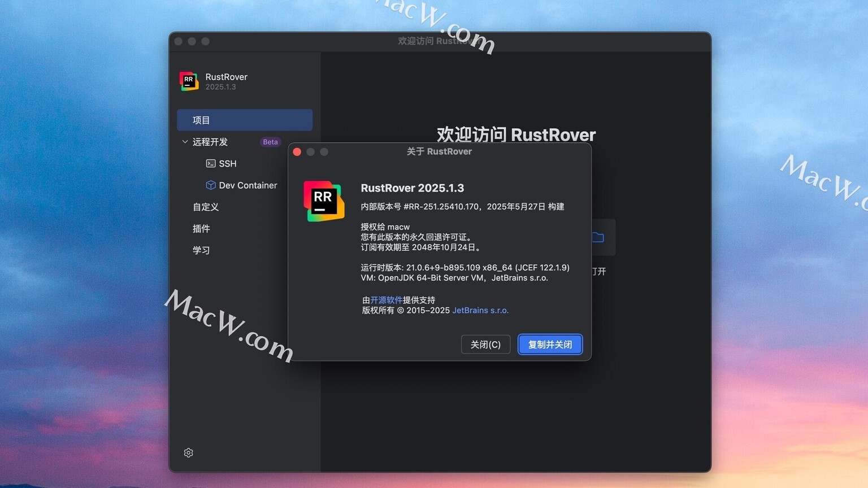
Task: Open the 插件 section
Action: 201,229
